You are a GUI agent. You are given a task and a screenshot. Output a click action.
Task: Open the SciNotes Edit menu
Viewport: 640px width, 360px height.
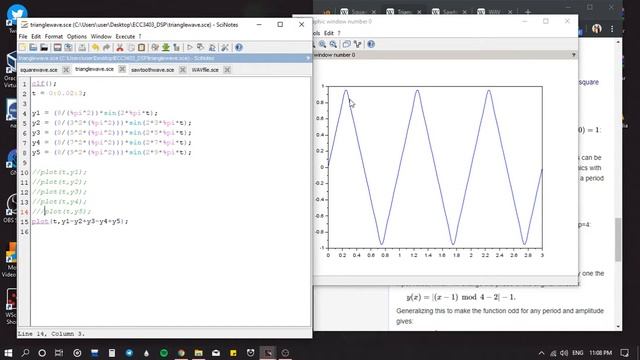pyautogui.click(x=36, y=36)
